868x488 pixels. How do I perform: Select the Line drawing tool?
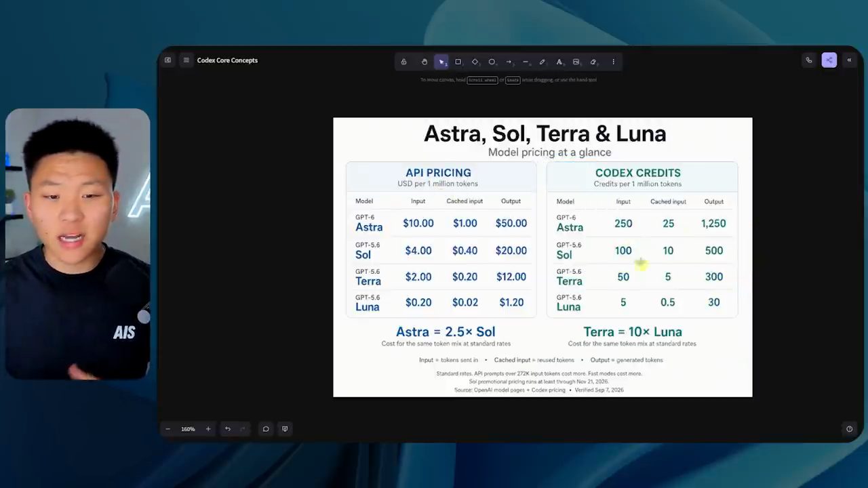[x=526, y=62]
